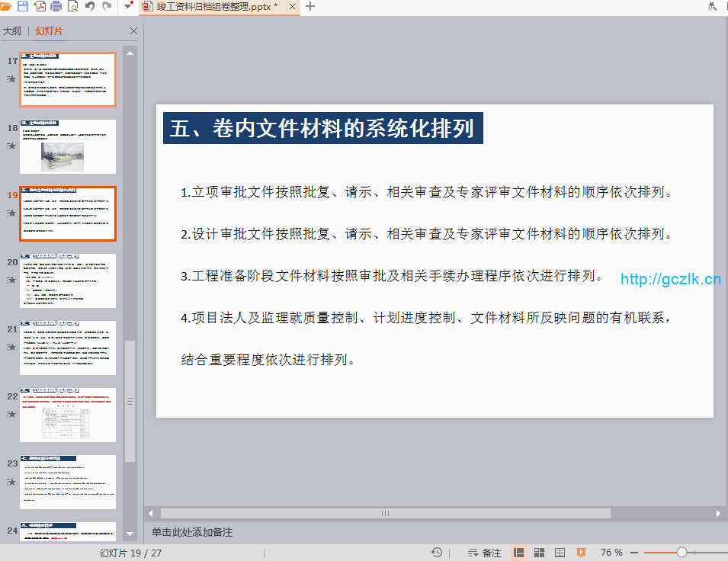Screen dimensions: 728x561
Task: Expand the quick access toolbar dropdown
Action: (x=127, y=7)
